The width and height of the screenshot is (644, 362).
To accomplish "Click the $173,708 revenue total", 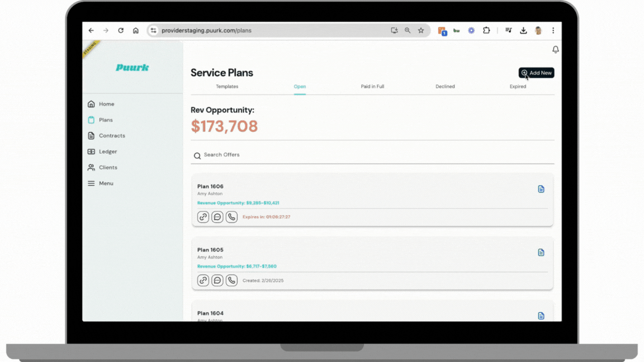I will pyautogui.click(x=224, y=126).
